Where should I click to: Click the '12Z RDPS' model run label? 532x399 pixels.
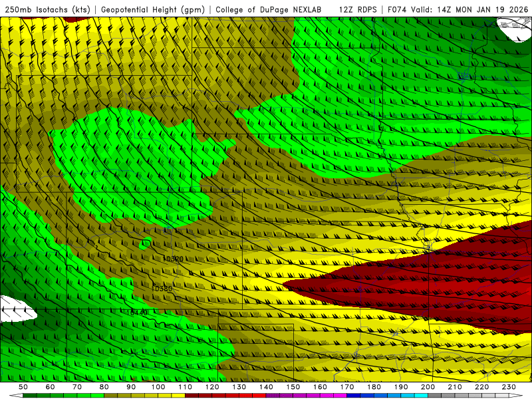coord(358,10)
